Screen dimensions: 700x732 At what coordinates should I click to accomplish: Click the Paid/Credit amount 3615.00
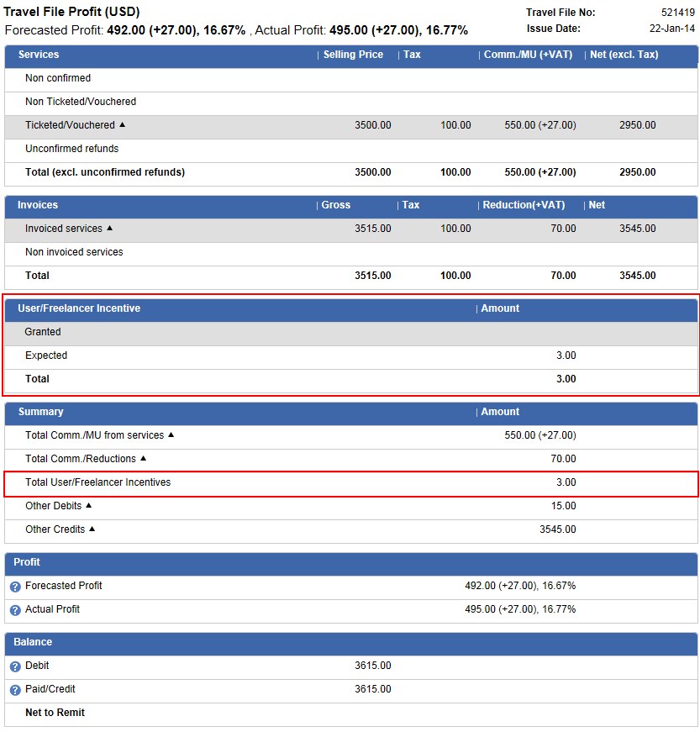click(373, 689)
